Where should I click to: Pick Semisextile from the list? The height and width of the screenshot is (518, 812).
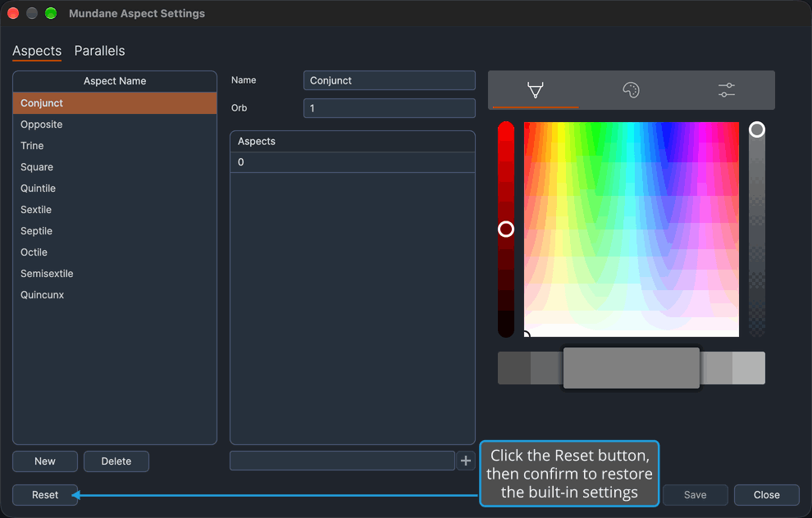point(115,273)
